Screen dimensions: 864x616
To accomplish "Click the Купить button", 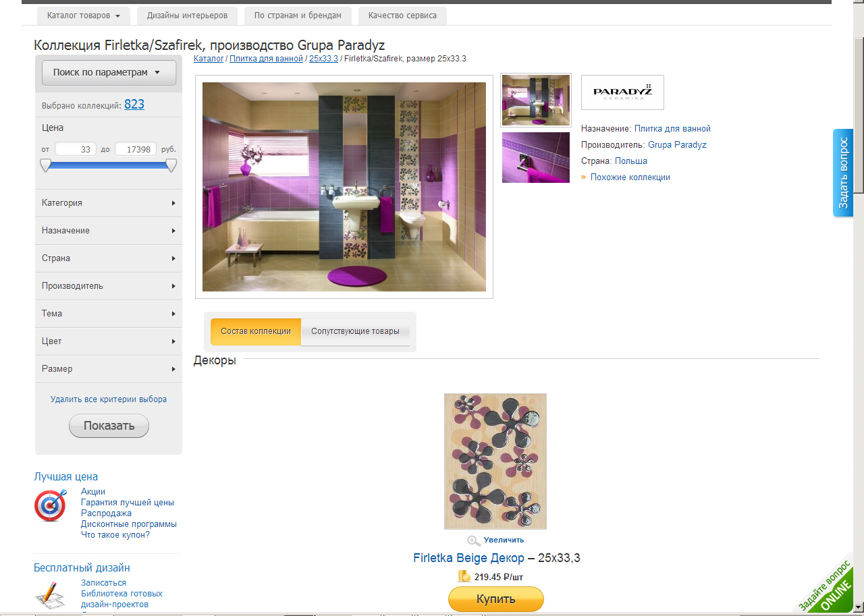I will pyautogui.click(x=496, y=599).
